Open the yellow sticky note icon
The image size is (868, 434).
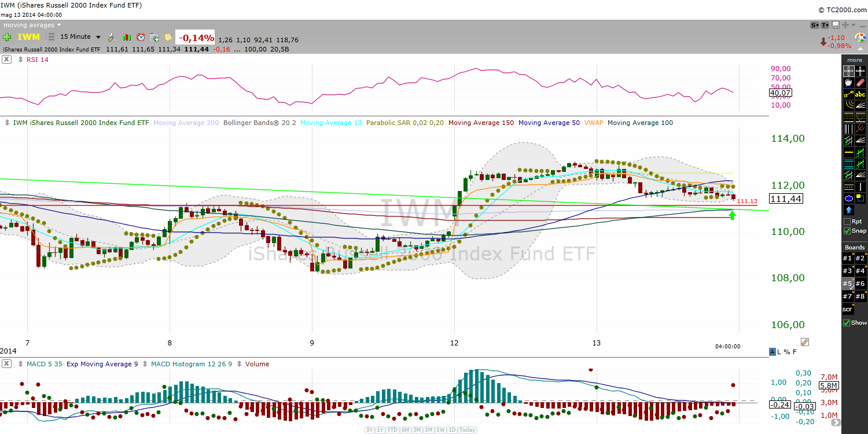pyautogui.click(x=168, y=37)
